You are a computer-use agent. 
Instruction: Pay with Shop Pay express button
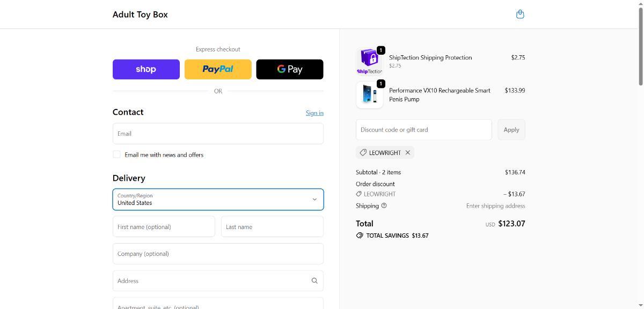coord(146,69)
